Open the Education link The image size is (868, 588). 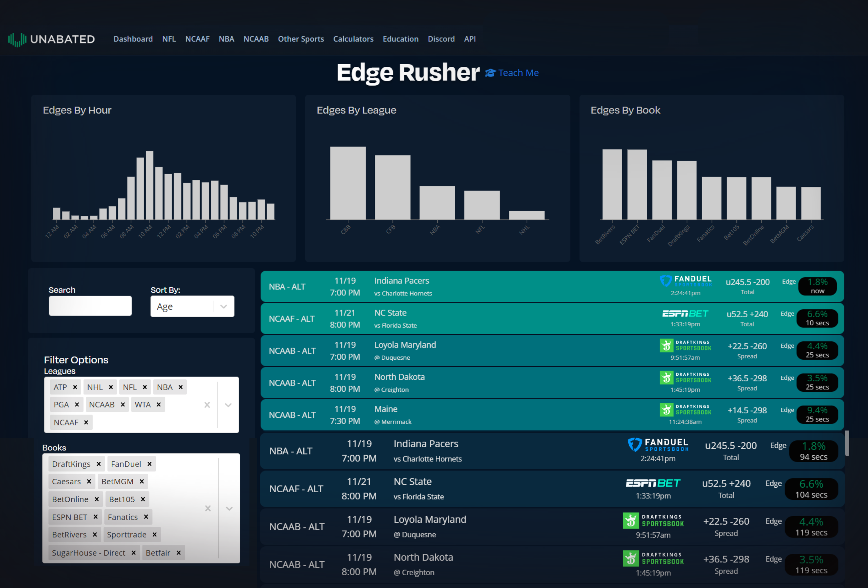[x=400, y=39]
